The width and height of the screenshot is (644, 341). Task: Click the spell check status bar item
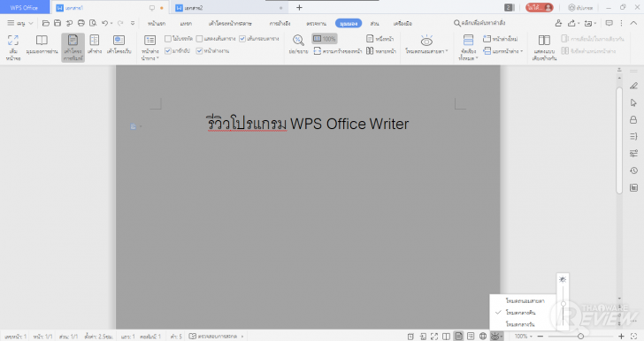[x=216, y=336]
